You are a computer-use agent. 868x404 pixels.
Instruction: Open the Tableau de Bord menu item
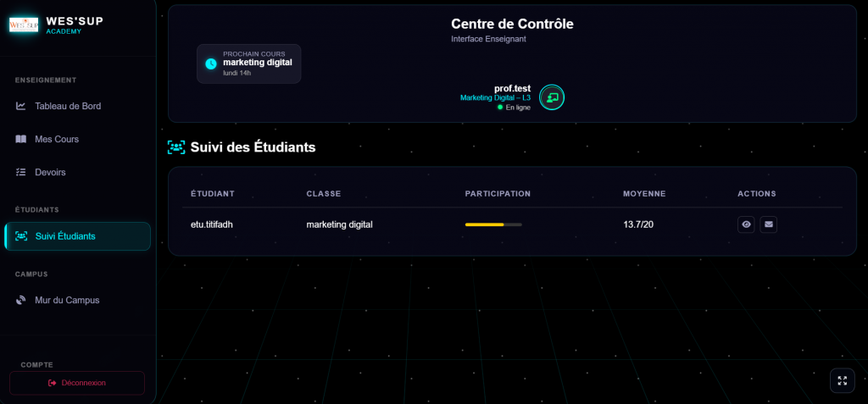point(68,106)
